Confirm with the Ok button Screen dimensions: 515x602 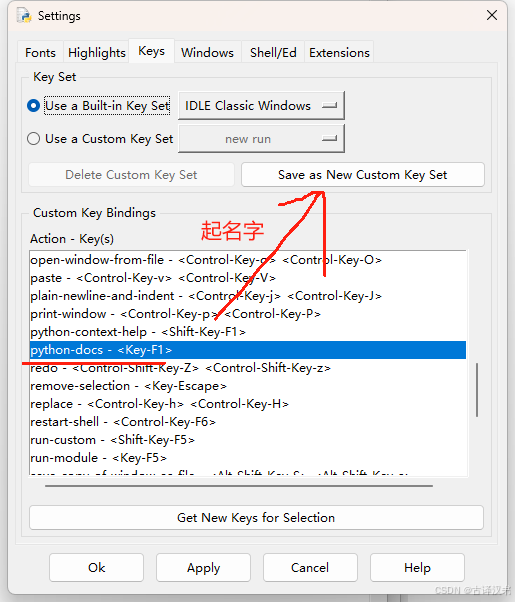tap(96, 567)
